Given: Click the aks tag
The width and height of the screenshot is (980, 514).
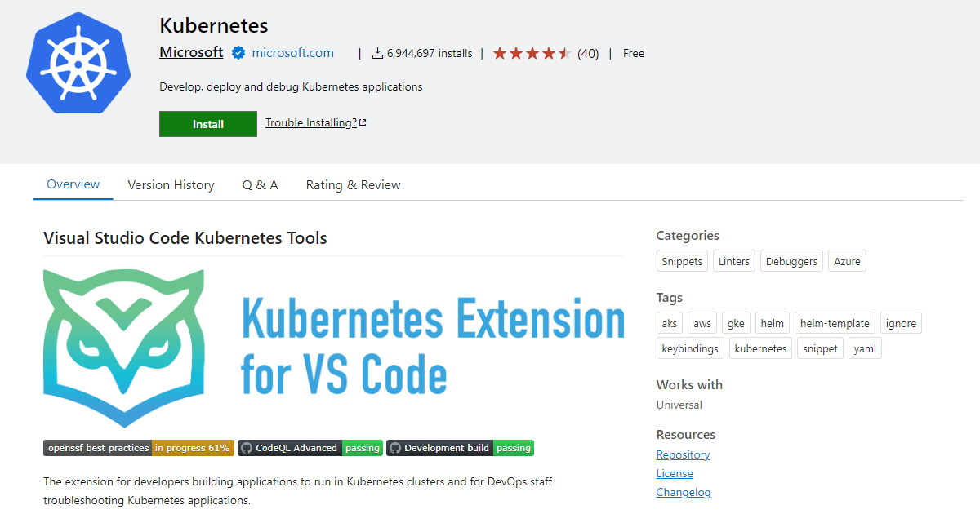Looking at the screenshot, I should [670, 323].
